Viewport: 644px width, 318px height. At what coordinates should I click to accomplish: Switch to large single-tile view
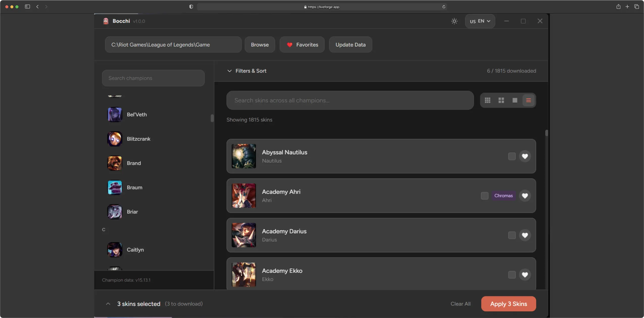point(515,100)
